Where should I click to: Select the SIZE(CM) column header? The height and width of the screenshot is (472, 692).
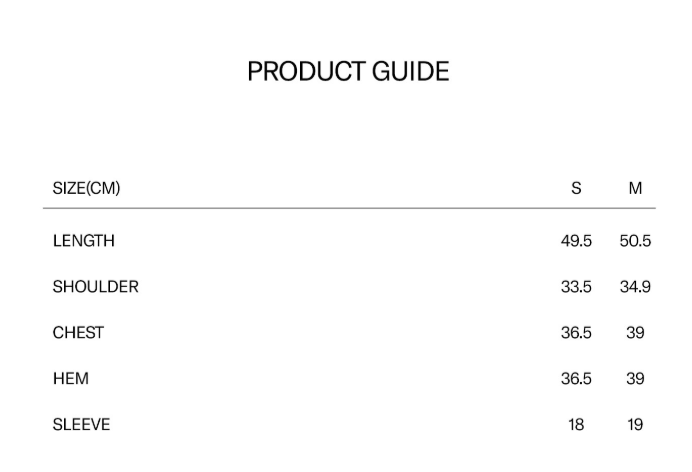pos(86,188)
